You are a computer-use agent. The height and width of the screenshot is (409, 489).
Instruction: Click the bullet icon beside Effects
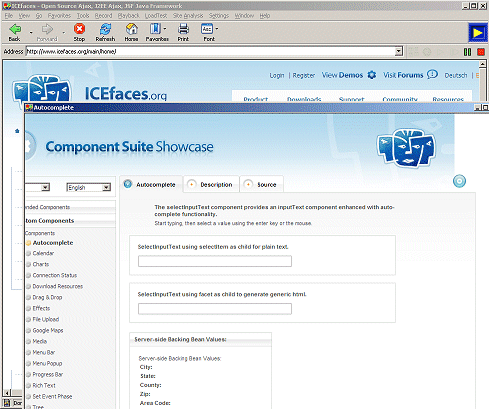click(29, 308)
